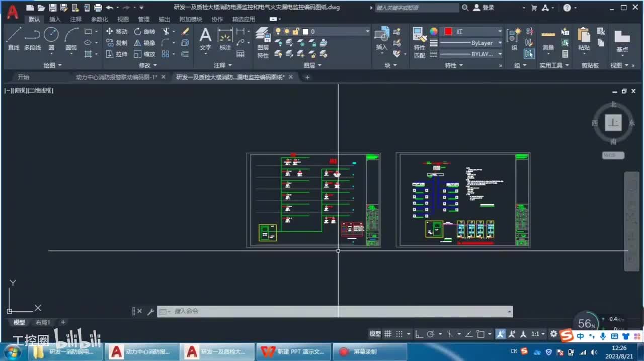Open the Text (文字) tool
This screenshot has height=361, width=644.
click(205, 39)
